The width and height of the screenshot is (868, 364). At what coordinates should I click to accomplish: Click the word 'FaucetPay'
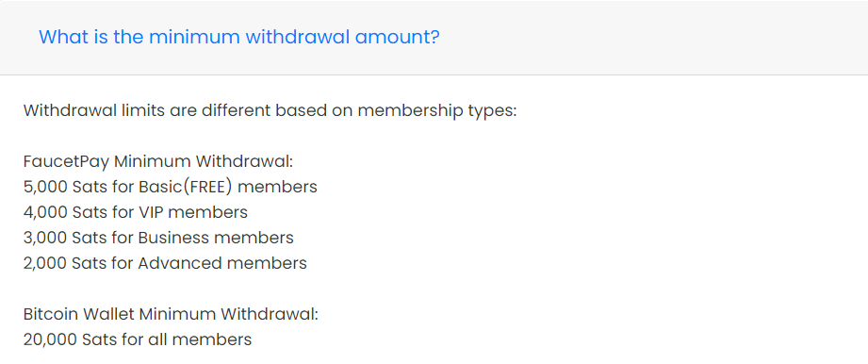[66, 162]
